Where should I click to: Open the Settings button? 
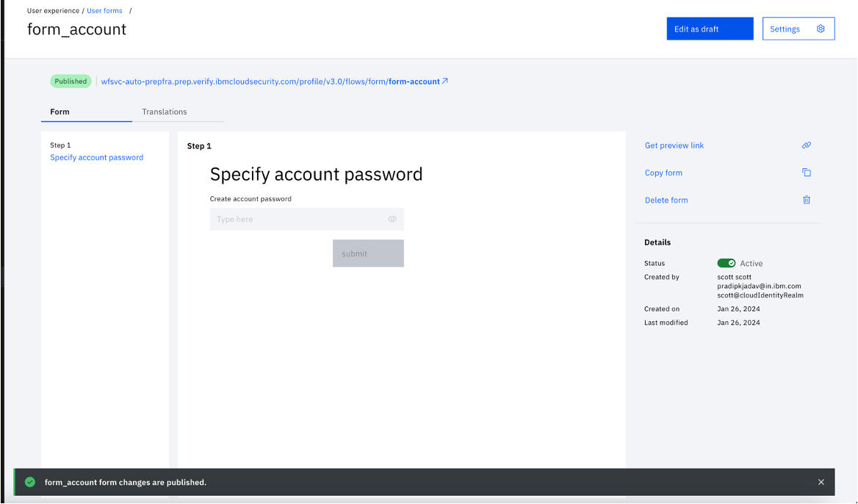(x=798, y=29)
